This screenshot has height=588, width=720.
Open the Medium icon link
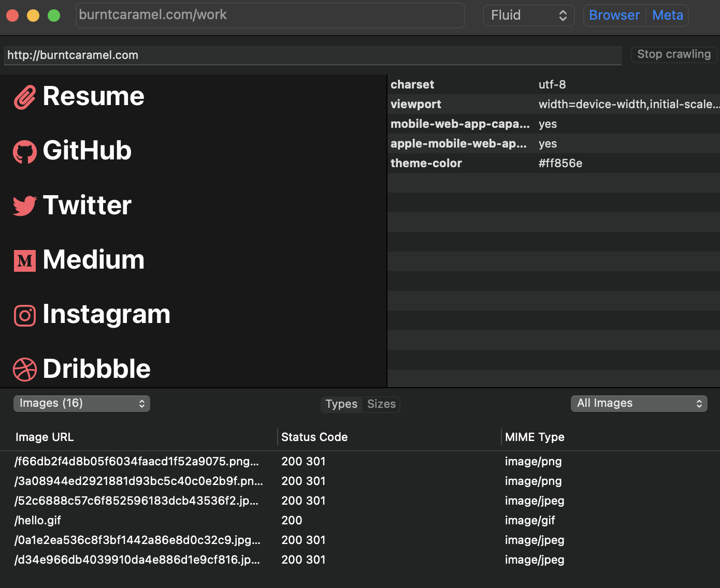pos(24,260)
